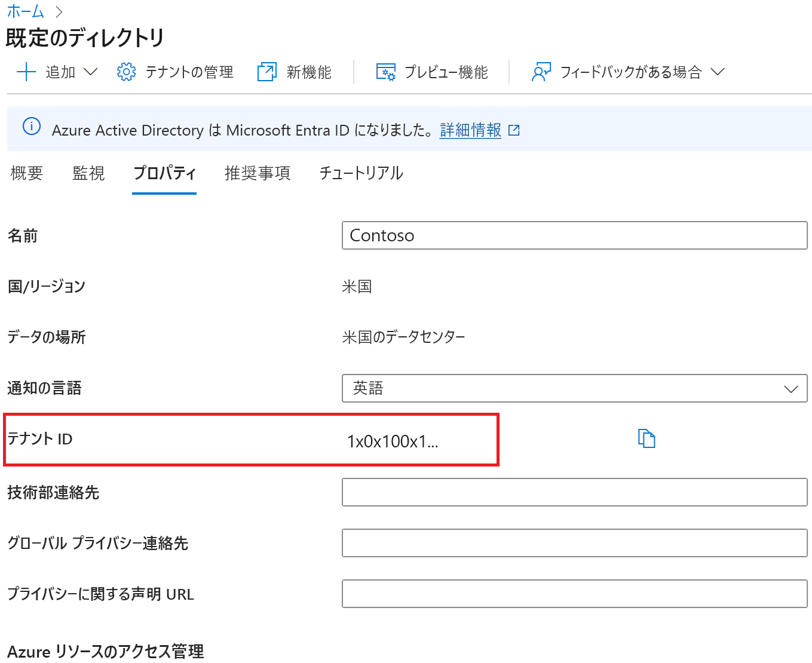The image size is (812, 663).
Task: Click the 新機能 external window icon
Action: 266,72
